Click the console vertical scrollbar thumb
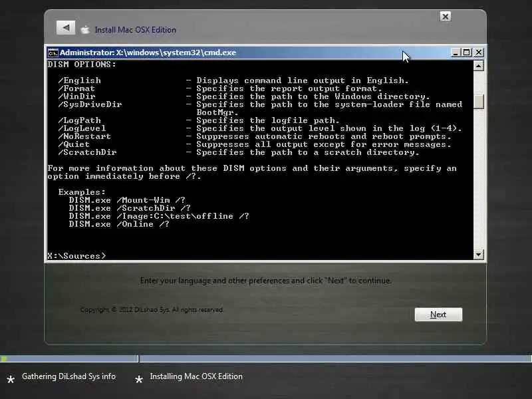 [x=478, y=102]
